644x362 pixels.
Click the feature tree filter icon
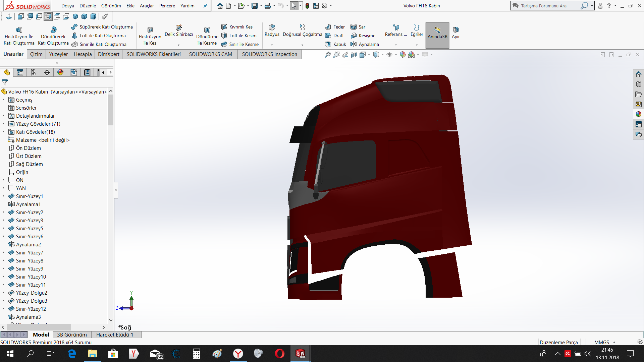tap(5, 82)
